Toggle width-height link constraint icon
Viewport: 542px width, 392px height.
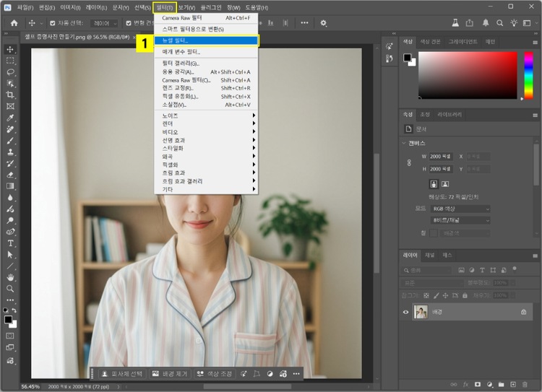click(409, 162)
